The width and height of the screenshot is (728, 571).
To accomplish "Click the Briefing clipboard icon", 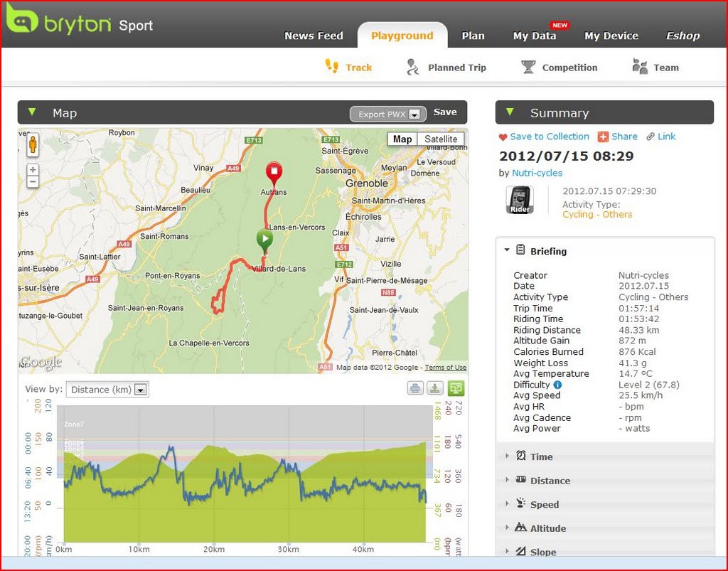I will pos(521,250).
